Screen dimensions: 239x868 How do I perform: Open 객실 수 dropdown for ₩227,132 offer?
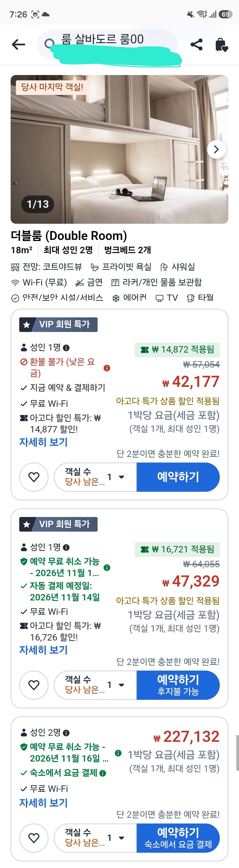(95, 838)
